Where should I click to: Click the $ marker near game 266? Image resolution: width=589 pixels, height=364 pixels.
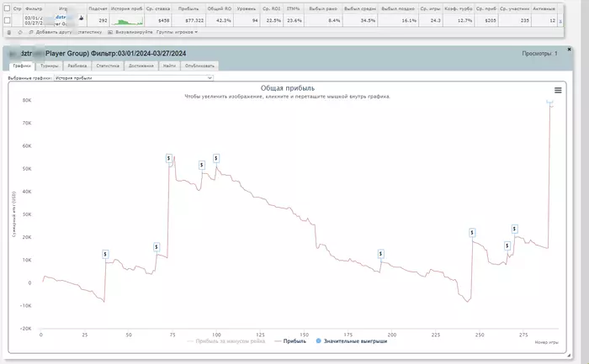[x=507, y=245]
